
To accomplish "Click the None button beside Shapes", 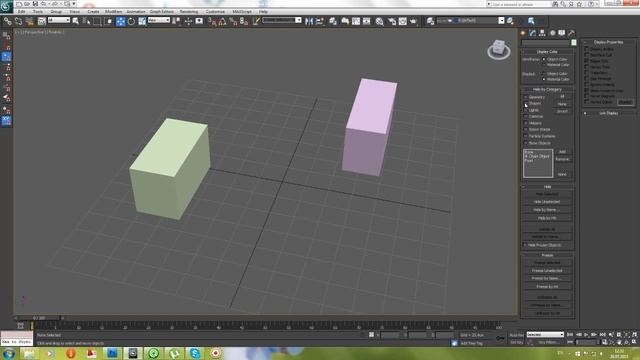I will pyautogui.click(x=562, y=104).
